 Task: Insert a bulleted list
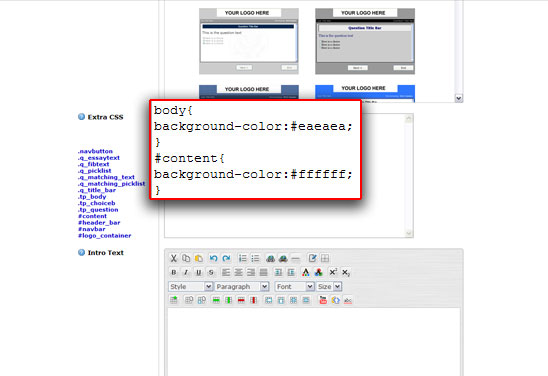tap(255, 259)
